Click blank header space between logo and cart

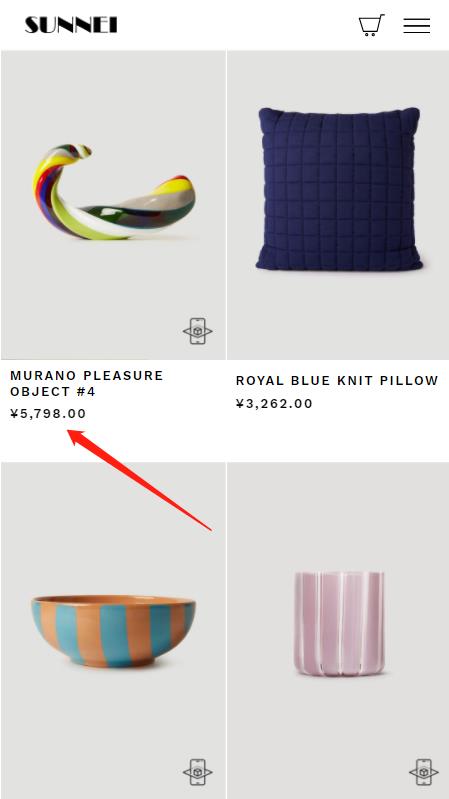coord(237,25)
